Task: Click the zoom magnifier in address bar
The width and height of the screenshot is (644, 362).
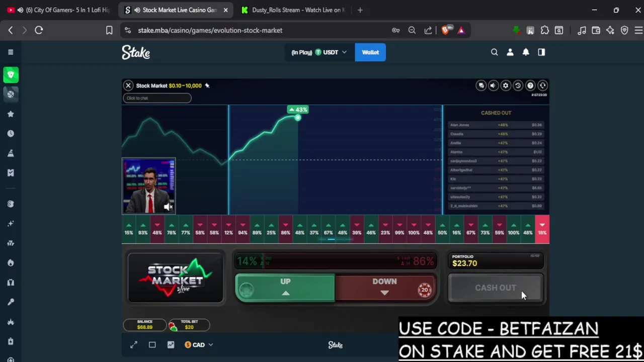Action: coord(412,30)
